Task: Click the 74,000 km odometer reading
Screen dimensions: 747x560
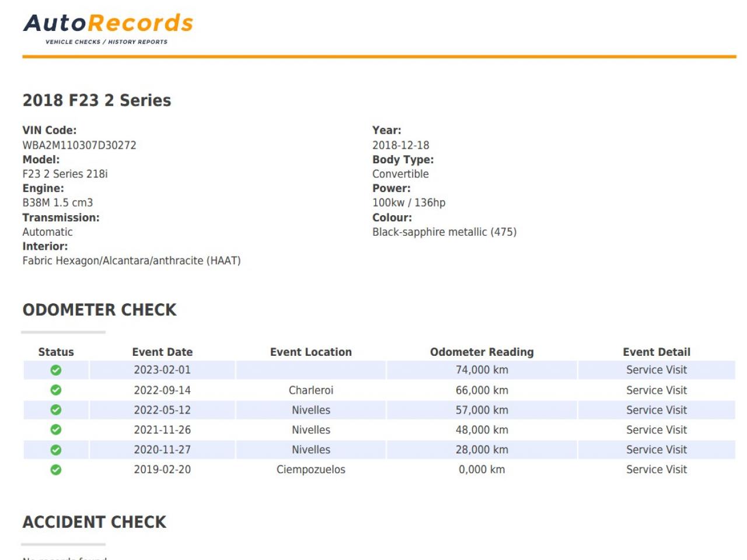Action: click(481, 370)
